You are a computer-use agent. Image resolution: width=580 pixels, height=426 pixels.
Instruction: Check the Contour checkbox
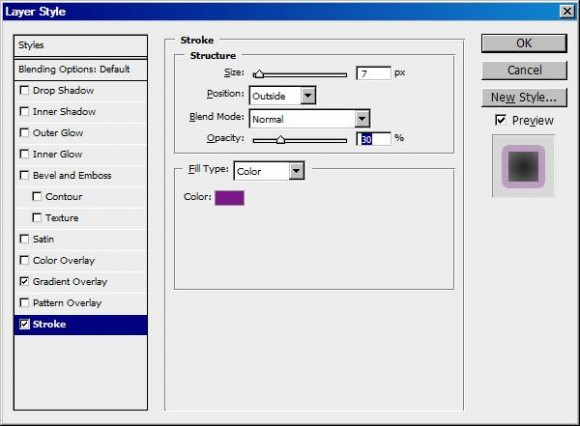click(x=37, y=196)
